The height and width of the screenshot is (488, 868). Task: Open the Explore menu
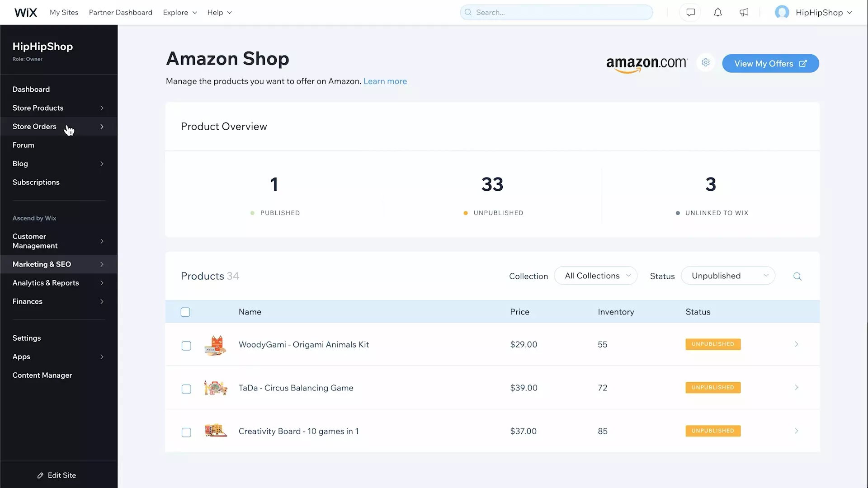point(180,13)
